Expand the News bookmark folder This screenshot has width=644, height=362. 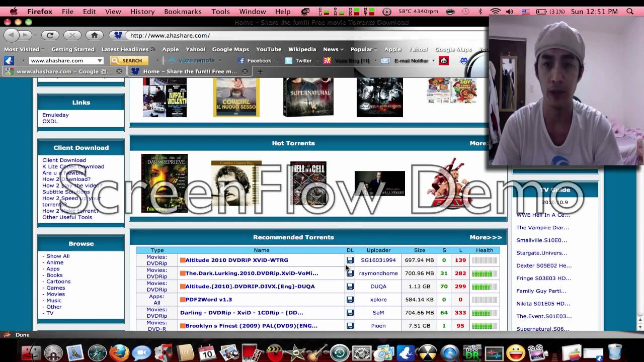click(333, 49)
